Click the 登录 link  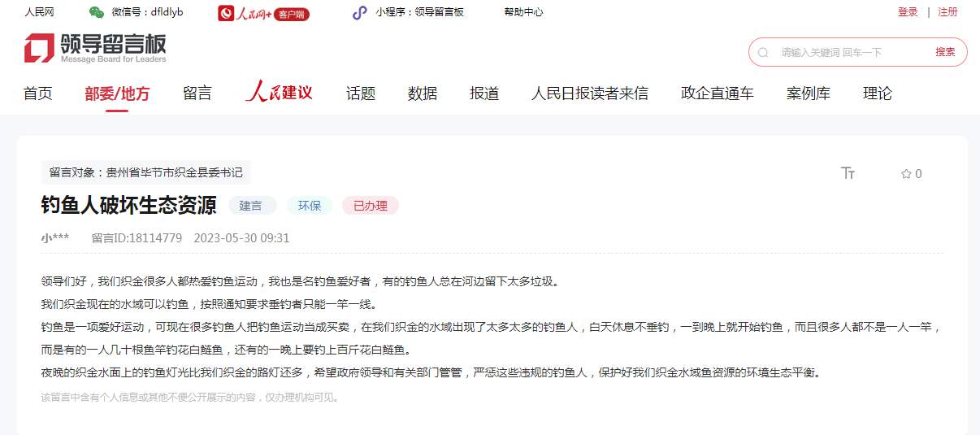908,12
